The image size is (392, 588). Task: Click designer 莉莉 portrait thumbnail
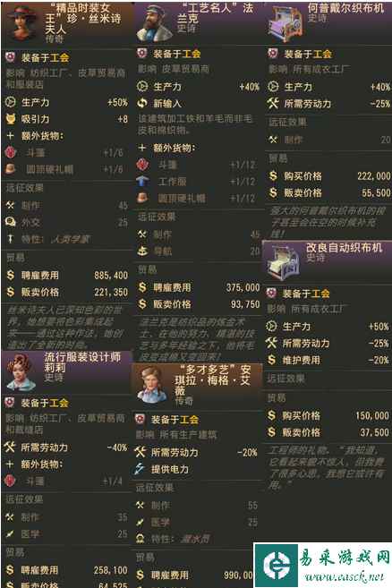[x=21, y=372]
